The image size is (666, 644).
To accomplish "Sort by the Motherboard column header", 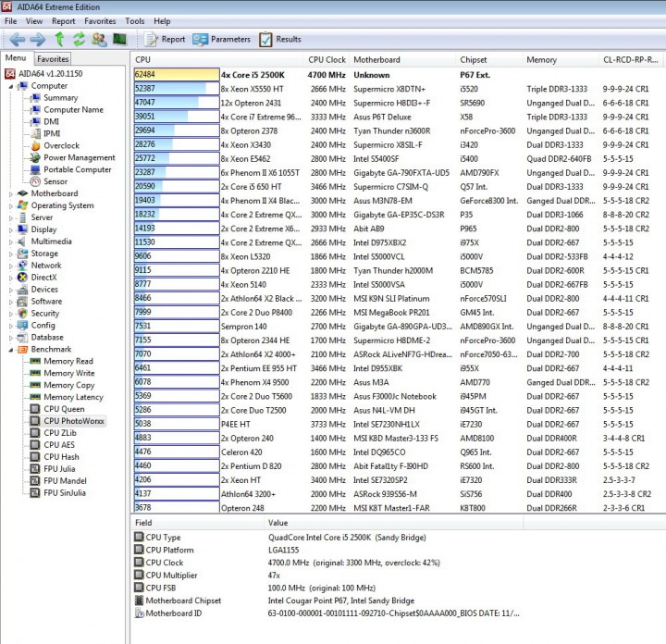I will (x=402, y=59).
